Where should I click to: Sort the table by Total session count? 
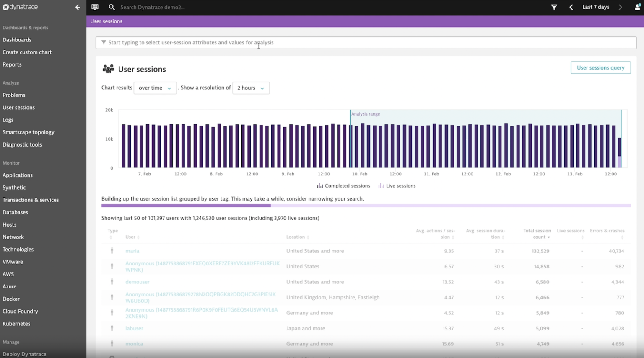pyautogui.click(x=538, y=234)
